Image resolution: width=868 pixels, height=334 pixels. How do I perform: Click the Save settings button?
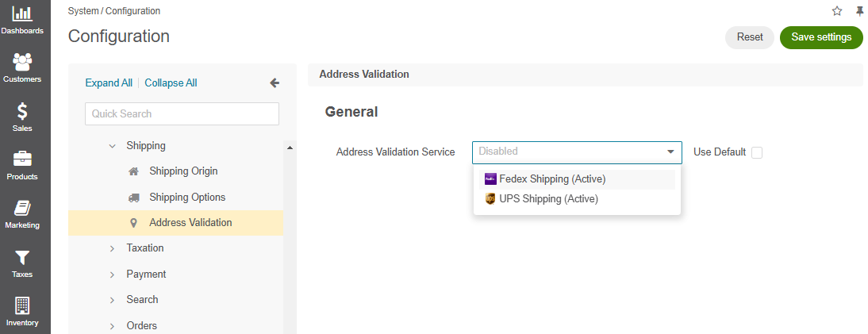coord(821,37)
